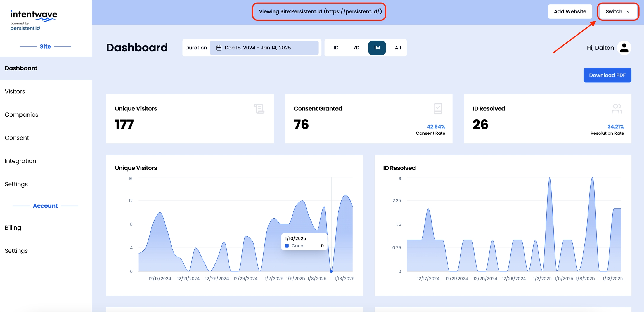Viewport: 644px width, 312px height.
Task: Open the Billing account page
Action: tap(13, 228)
